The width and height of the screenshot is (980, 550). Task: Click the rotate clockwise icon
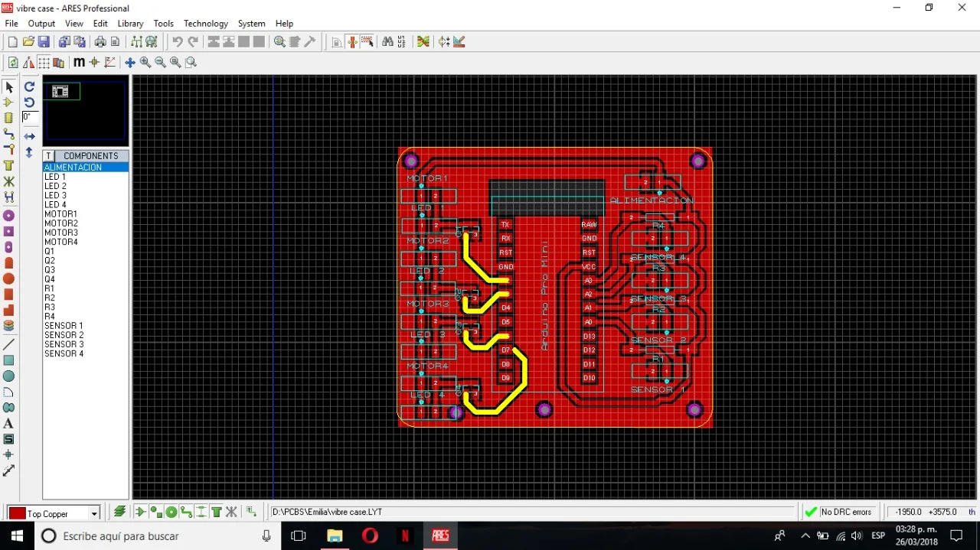coord(29,87)
